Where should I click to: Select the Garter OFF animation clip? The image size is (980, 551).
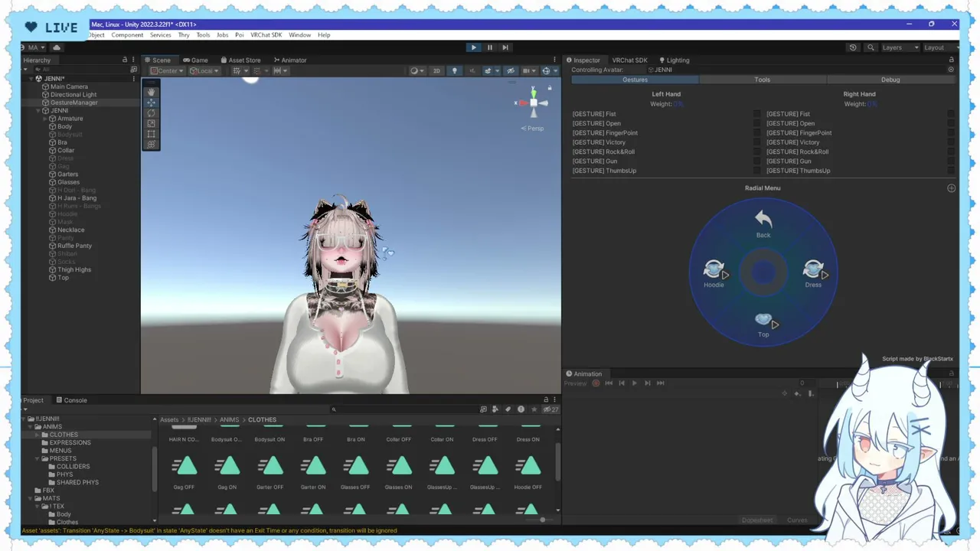coord(269,471)
